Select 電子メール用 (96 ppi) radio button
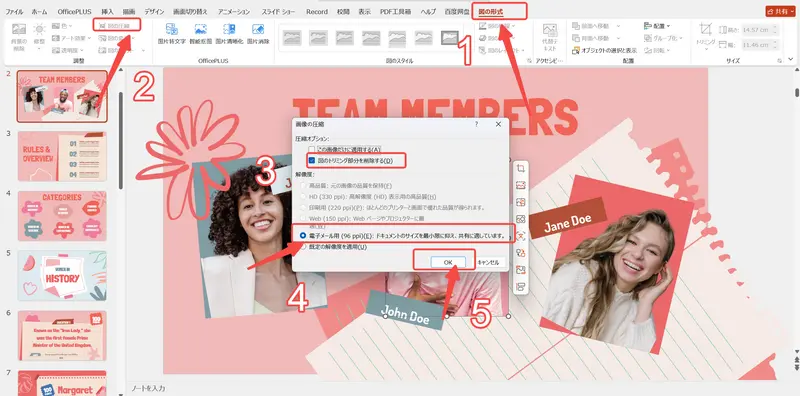800x396 pixels. pyautogui.click(x=304, y=236)
